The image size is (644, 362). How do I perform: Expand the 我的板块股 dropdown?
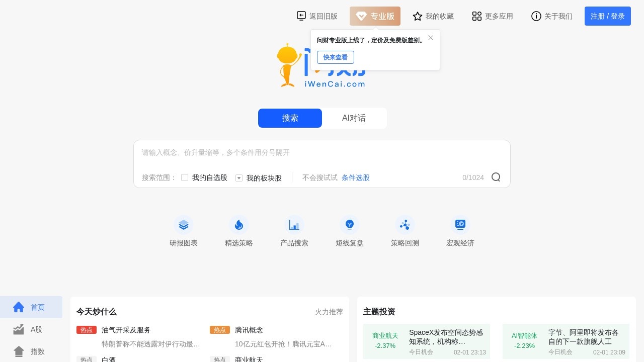239,177
